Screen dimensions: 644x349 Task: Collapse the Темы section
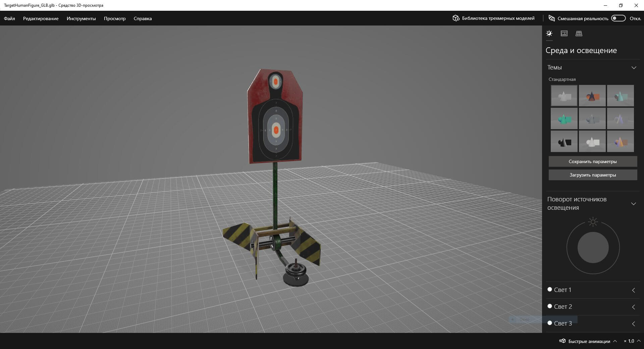coord(634,68)
